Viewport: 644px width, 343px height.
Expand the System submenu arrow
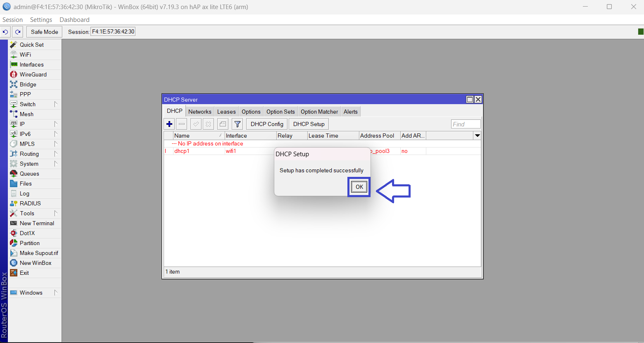[x=56, y=164]
